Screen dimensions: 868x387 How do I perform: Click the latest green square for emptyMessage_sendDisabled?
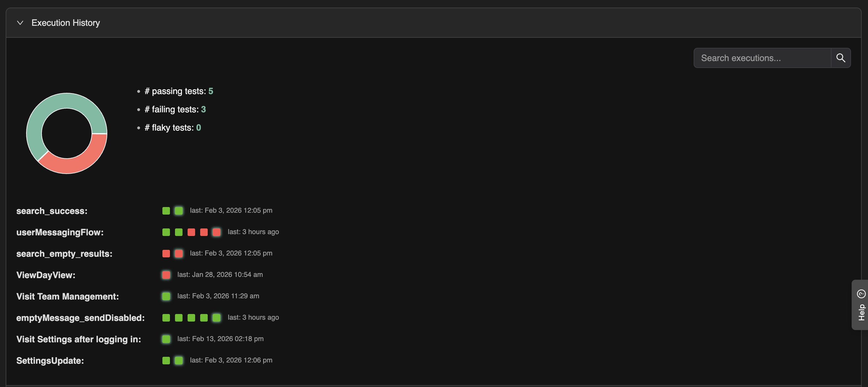[x=216, y=317]
